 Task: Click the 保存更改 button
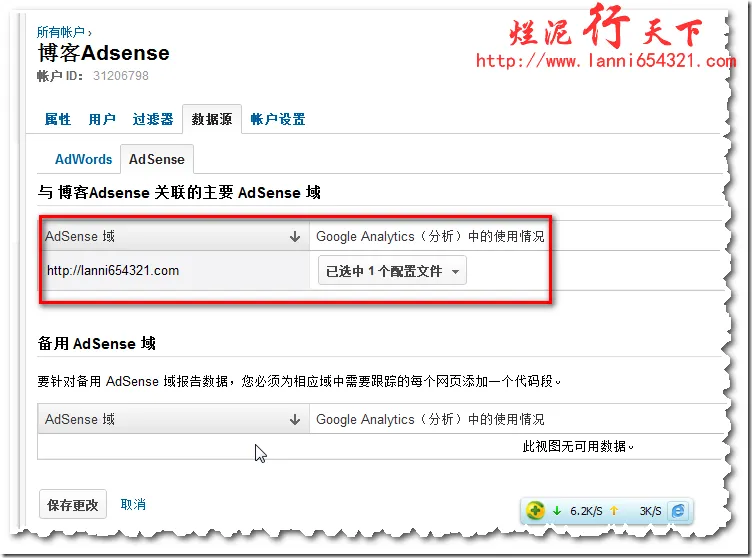(73, 505)
